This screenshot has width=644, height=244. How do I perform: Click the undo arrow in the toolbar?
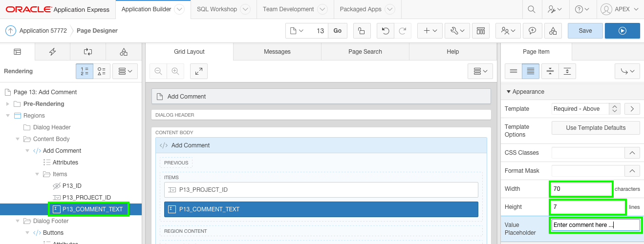click(386, 31)
